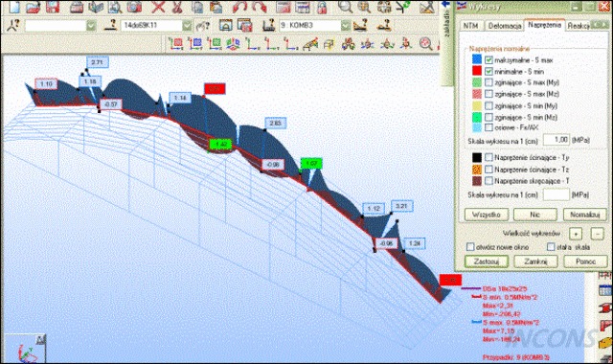
Task: Open the empty node selection dropdown
Action: point(91,26)
